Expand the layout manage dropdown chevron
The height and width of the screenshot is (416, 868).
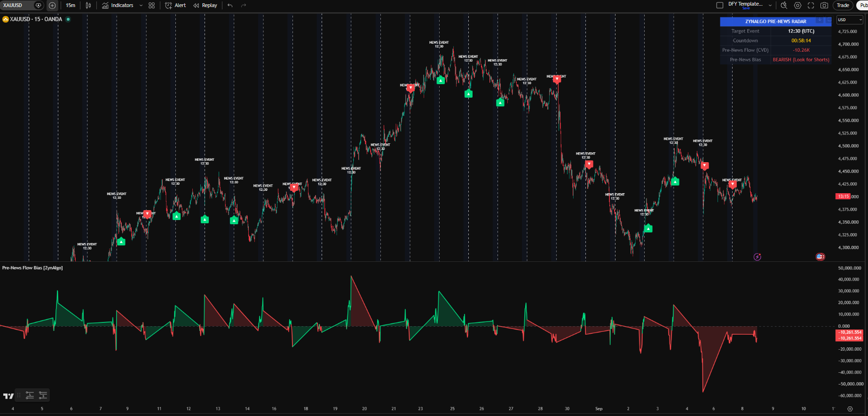point(770,5)
